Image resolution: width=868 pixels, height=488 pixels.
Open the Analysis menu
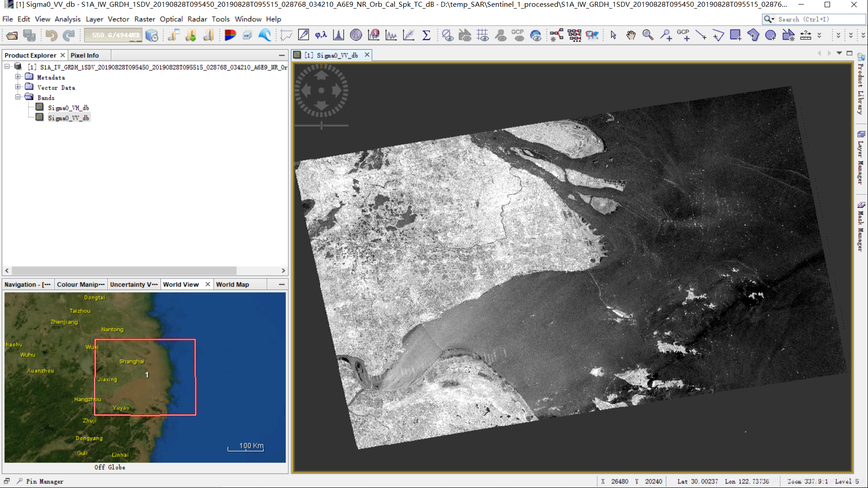[x=67, y=19]
